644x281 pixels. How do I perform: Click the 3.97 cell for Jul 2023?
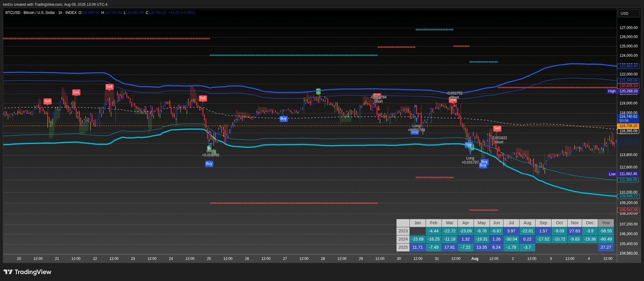[x=511, y=231]
